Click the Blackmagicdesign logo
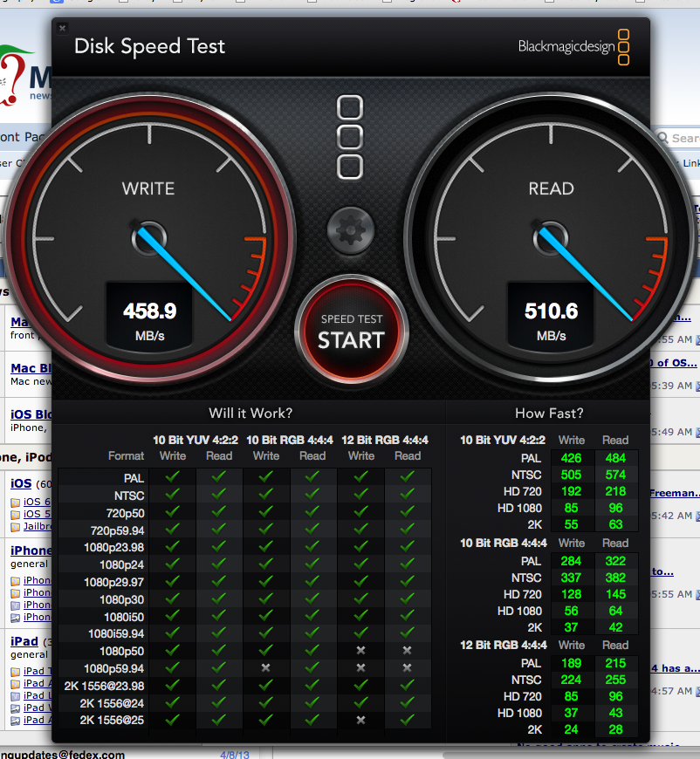 click(x=573, y=47)
